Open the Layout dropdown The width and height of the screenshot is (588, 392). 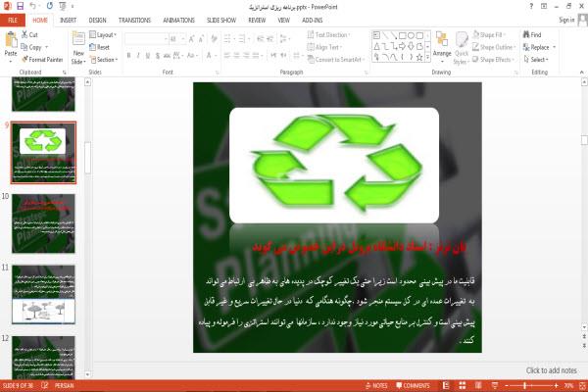pyautogui.click(x=103, y=34)
